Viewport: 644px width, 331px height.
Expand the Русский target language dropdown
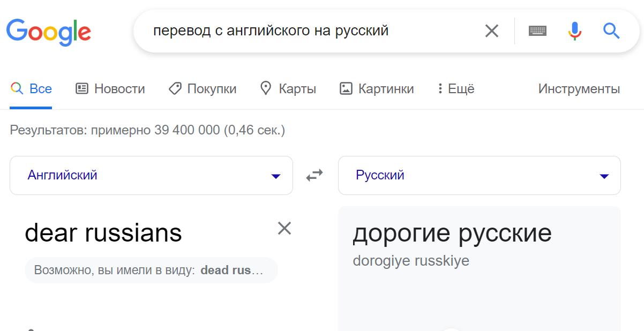pos(480,175)
